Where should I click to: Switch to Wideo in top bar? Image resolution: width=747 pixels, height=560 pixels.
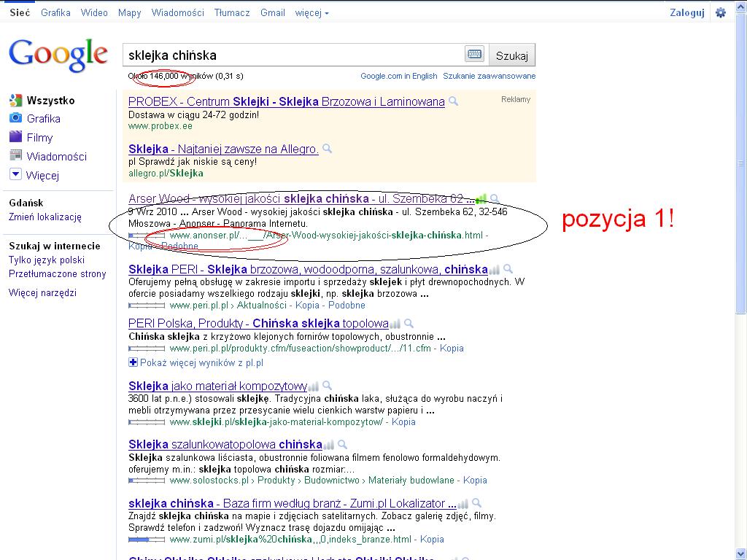(x=94, y=13)
